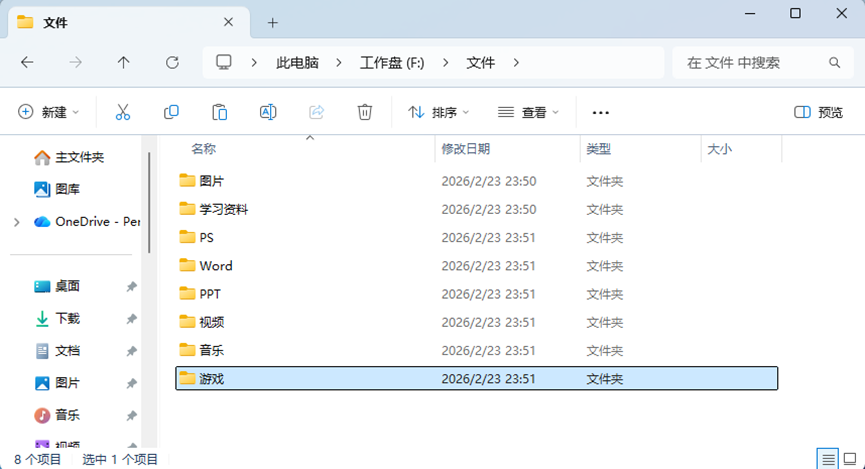Go back with the left arrow
The width and height of the screenshot is (865, 469).
pos(27,62)
